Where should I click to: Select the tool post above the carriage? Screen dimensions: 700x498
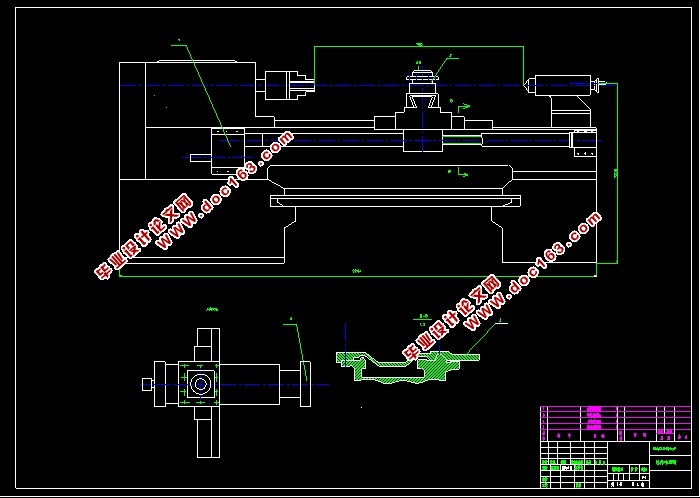coord(422,89)
